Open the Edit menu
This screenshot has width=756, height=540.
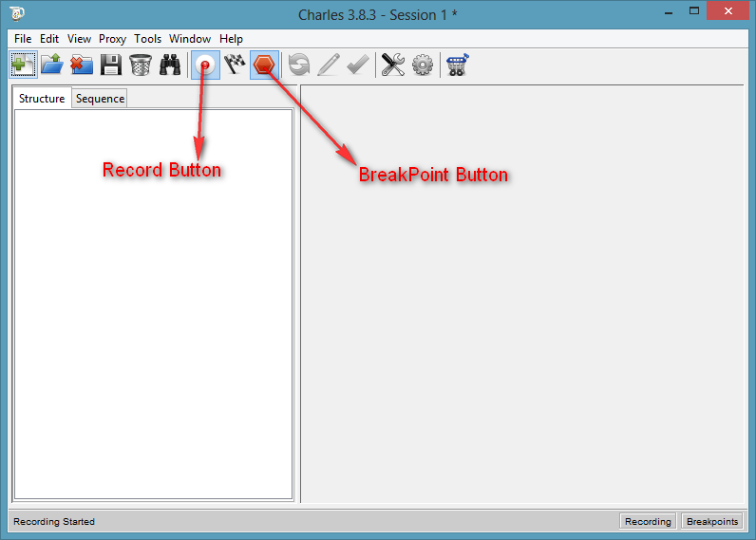49,39
